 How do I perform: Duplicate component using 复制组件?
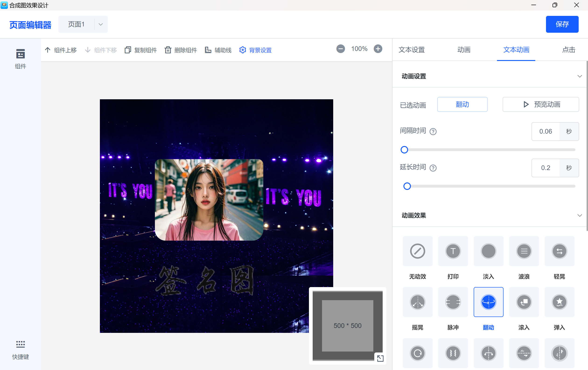tap(141, 50)
